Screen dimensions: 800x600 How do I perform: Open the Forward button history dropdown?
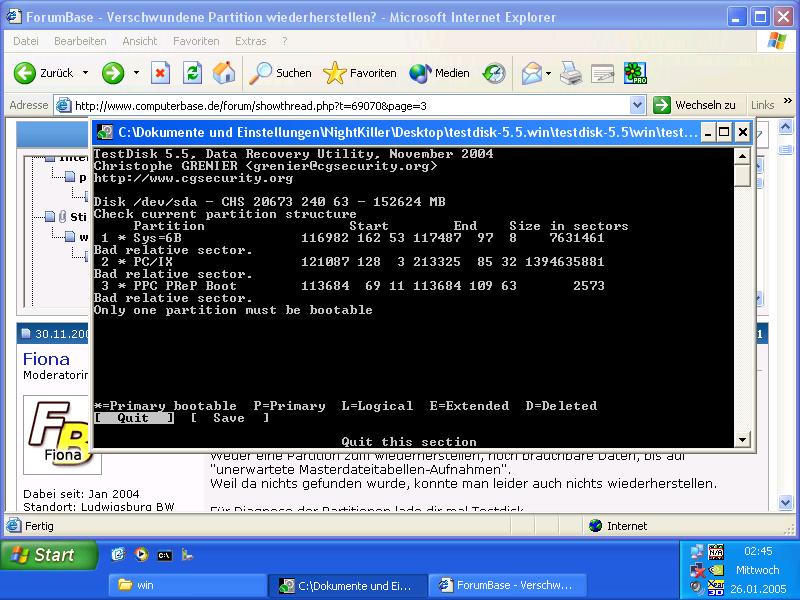[x=136, y=73]
